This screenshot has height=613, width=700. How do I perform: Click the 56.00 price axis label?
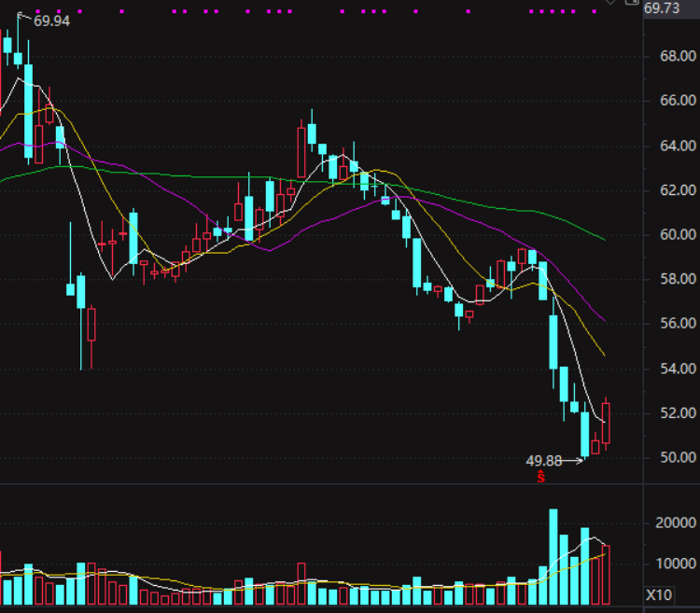(678, 324)
